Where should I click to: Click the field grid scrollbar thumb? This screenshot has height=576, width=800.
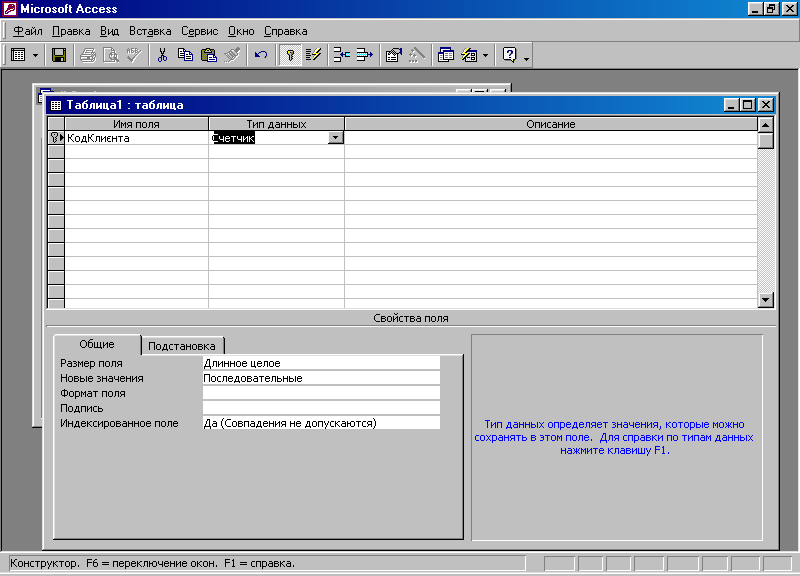pos(765,140)
